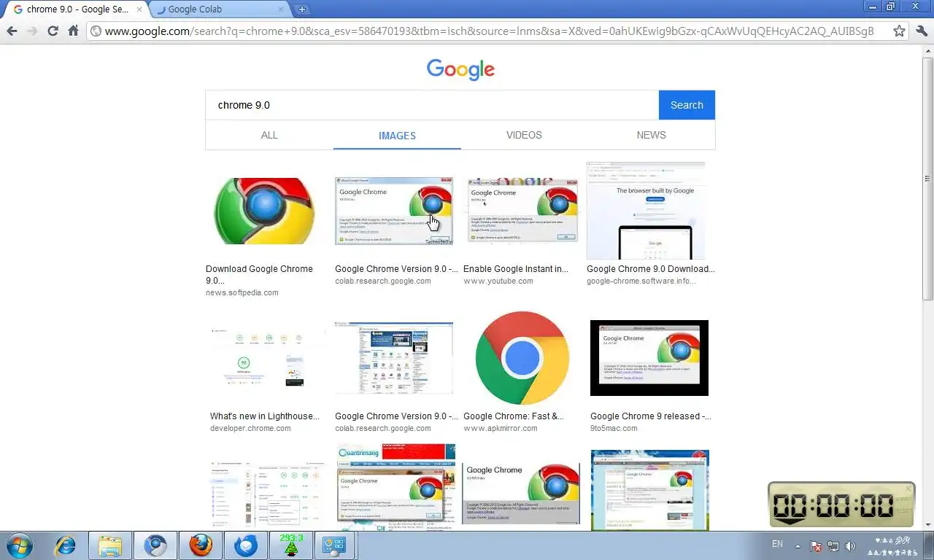Click the 00:00:00 timer gadget display
934x560 pixels.
point(833,505)
